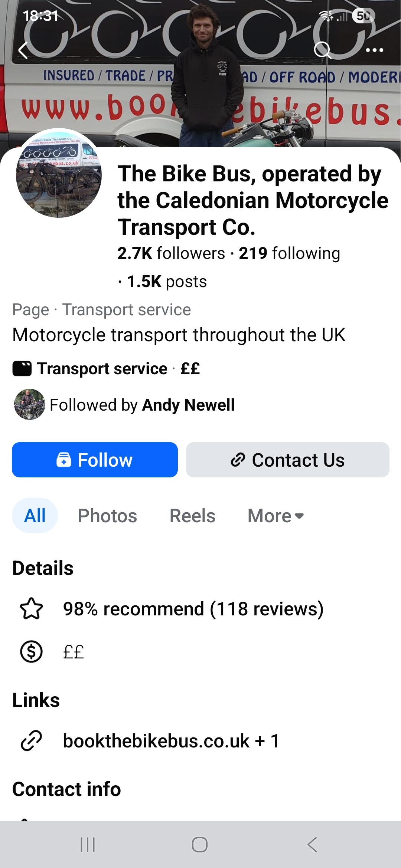This screenshot has height=868, width=401.
Task: Tap the back arrow at top left
Action: pos(23,50)
